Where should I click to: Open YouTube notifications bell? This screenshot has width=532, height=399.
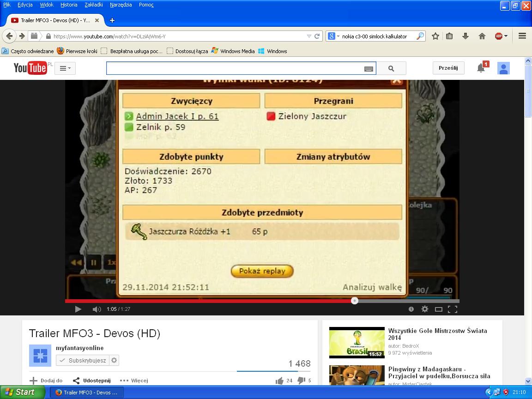click(481, 68)
